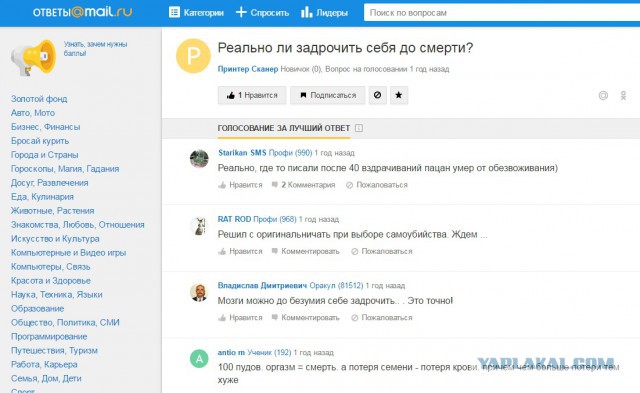Like Владислав Дмитриевич's answer
The height and width of the screenshot is (393, 640).
coord(240,318)
